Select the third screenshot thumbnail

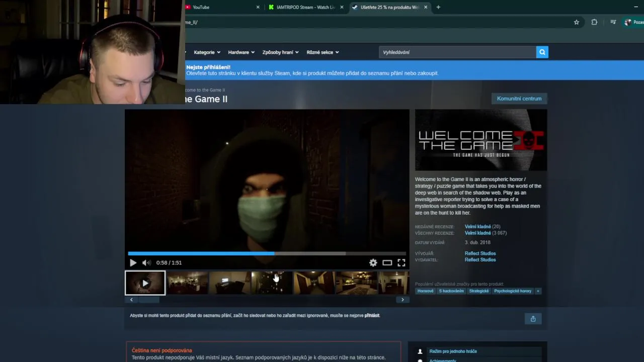point(229,283)
